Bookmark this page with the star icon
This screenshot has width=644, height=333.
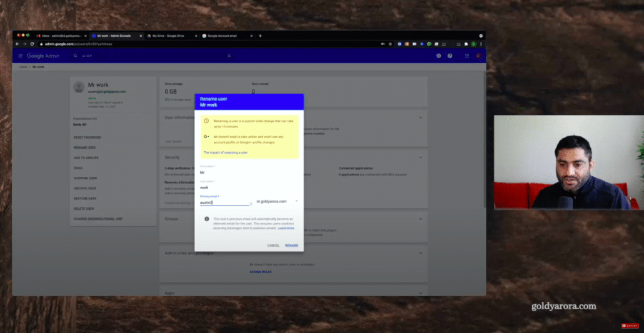click(390, 44)
